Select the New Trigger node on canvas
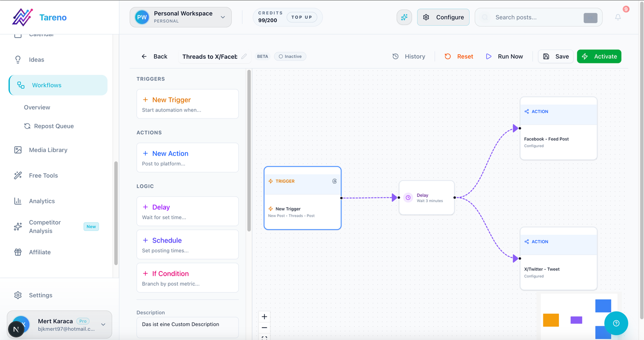 [303, 198]
